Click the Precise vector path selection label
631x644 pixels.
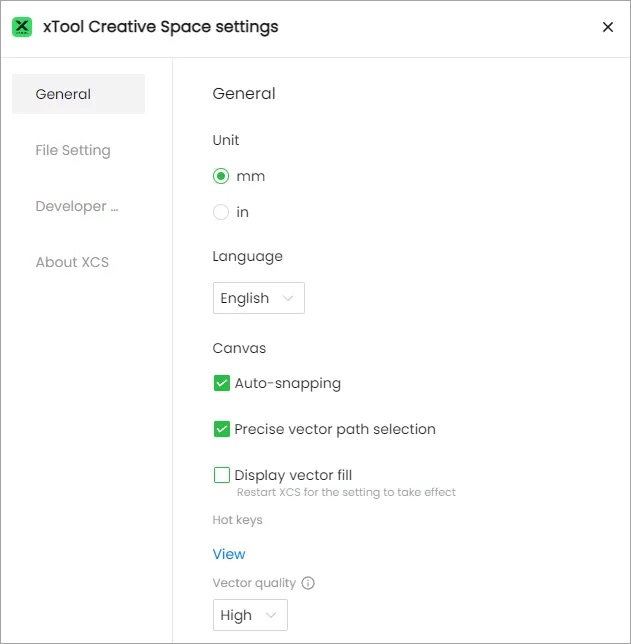click(x=335, y=429)
